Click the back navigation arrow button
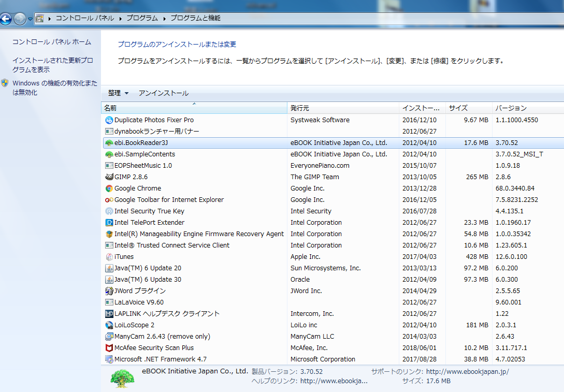 click(x=6, y=19)
